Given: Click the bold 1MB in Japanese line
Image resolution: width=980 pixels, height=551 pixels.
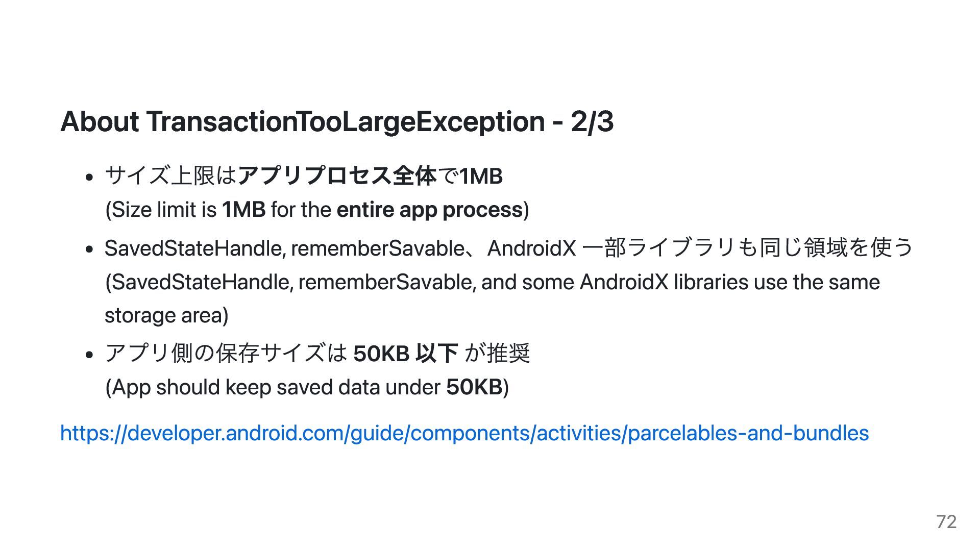Looking at the screenshot, I should pos(481,177).
